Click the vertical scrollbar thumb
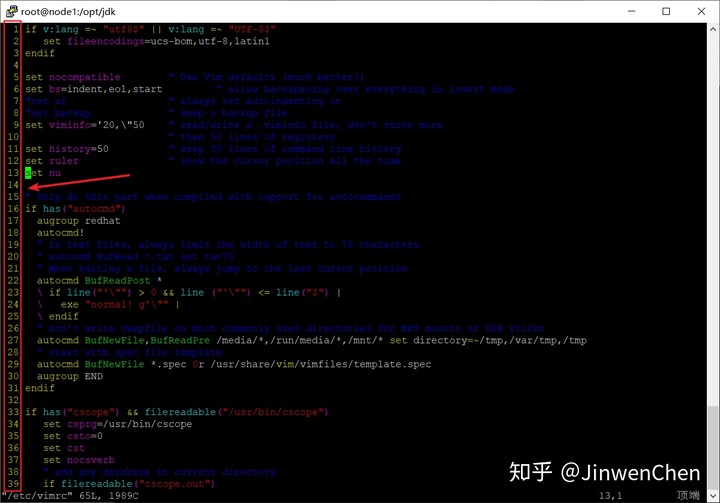The width and height of the screenshot is (720, 503). pos(713,448)
